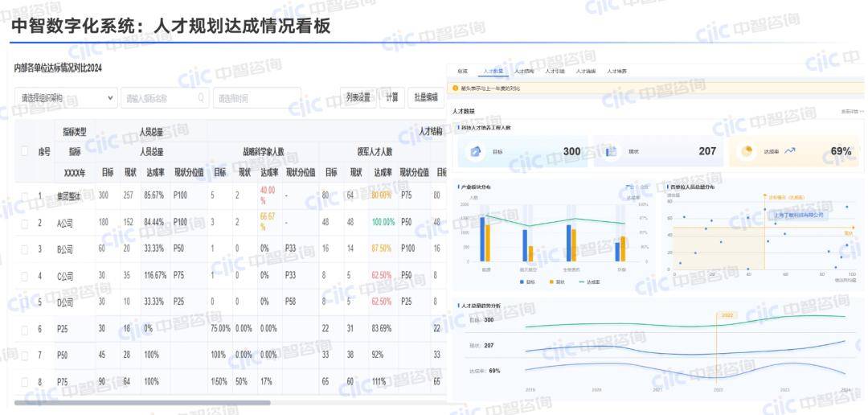
Task: Focus the 请输入指标名称 search field
Action: (x=165, y=98)
